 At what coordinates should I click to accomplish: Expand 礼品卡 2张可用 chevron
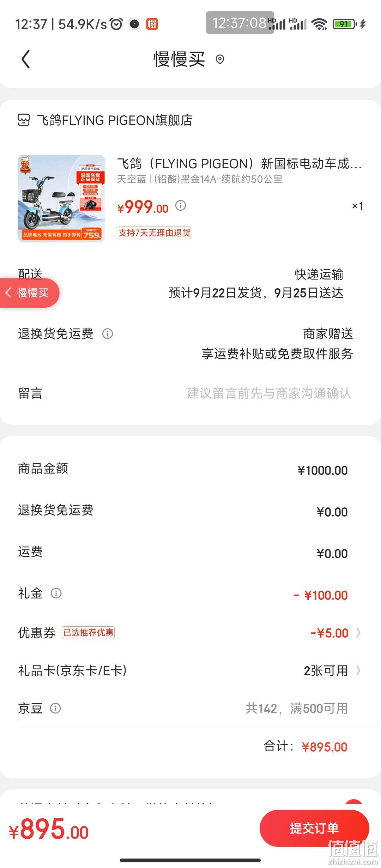(x=358, y=670)
